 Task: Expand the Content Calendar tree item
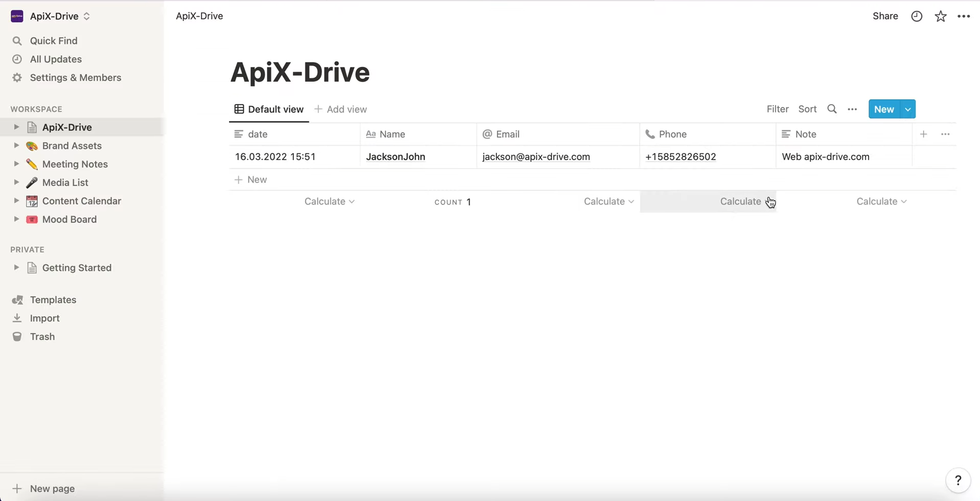pyautogui.click(x=16, y=201)
